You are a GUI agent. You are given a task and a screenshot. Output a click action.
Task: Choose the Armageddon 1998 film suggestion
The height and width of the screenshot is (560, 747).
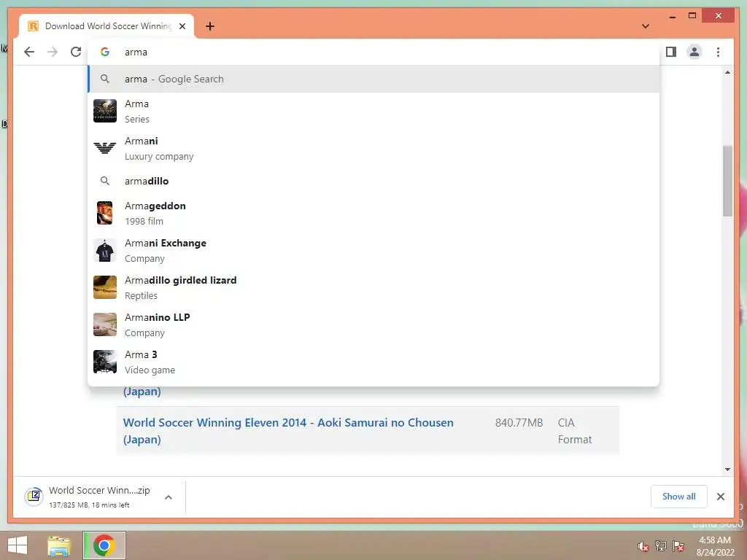374,213
